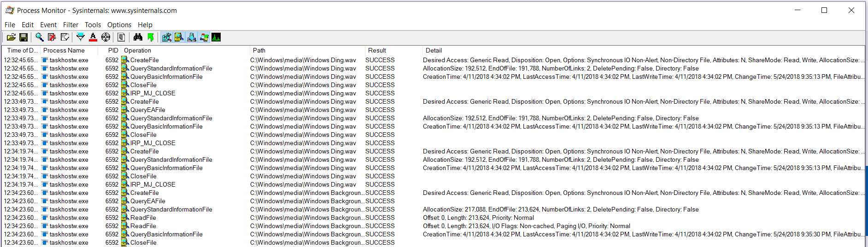Sort by the Process Name column header

70,50
